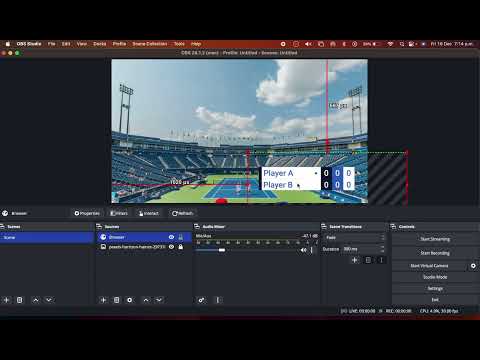Click Start Streaming
Screen dimensions: 480x360
click(x=435, y=239)
